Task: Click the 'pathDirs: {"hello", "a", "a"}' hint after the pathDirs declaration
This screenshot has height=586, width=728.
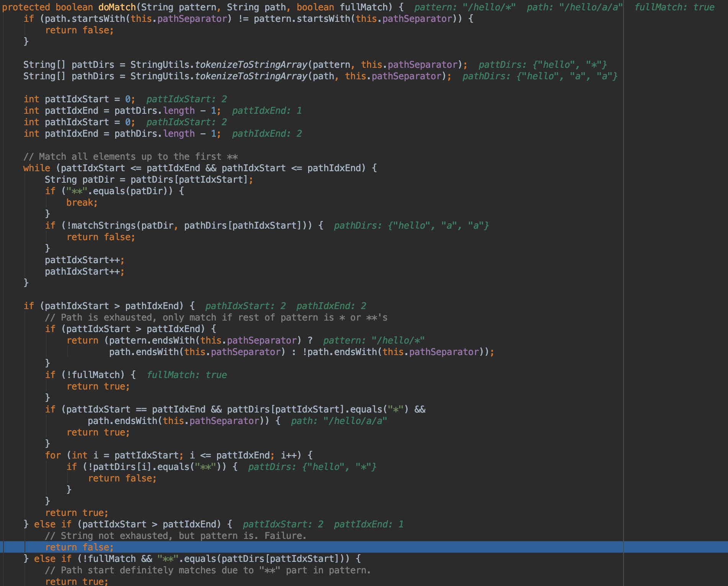Action: [x=540, y=76]
